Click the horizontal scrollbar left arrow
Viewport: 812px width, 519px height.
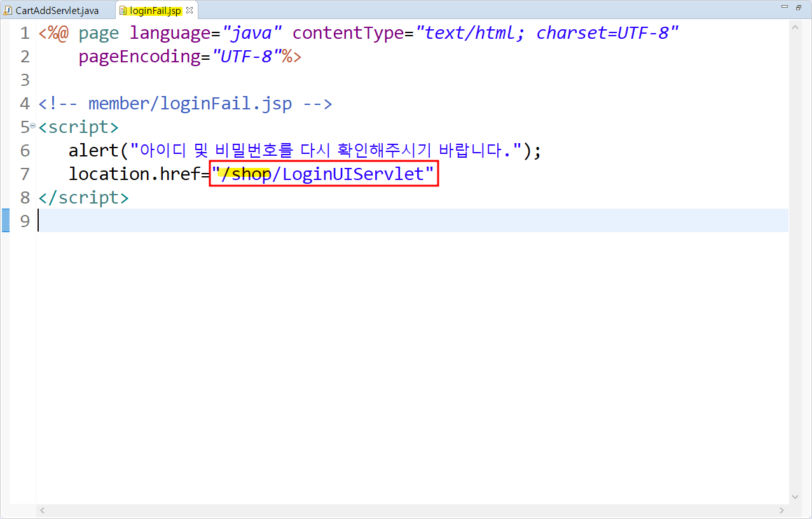pos(43,510)
